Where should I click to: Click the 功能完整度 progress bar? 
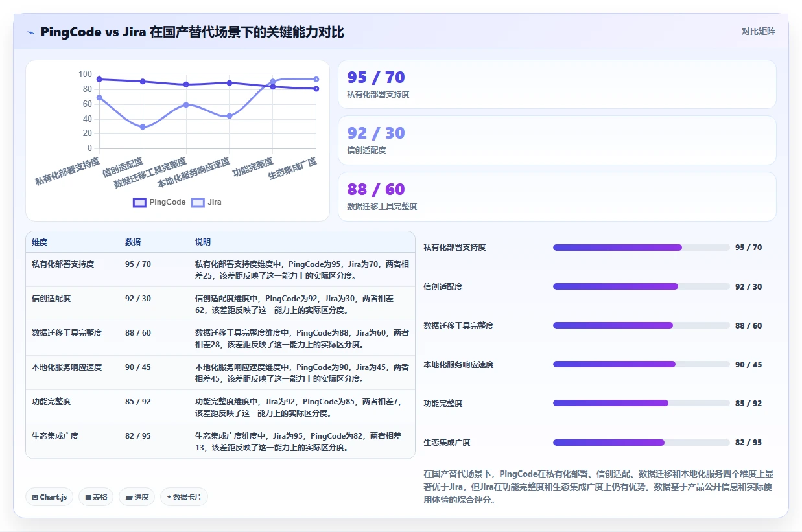(641, 403)
